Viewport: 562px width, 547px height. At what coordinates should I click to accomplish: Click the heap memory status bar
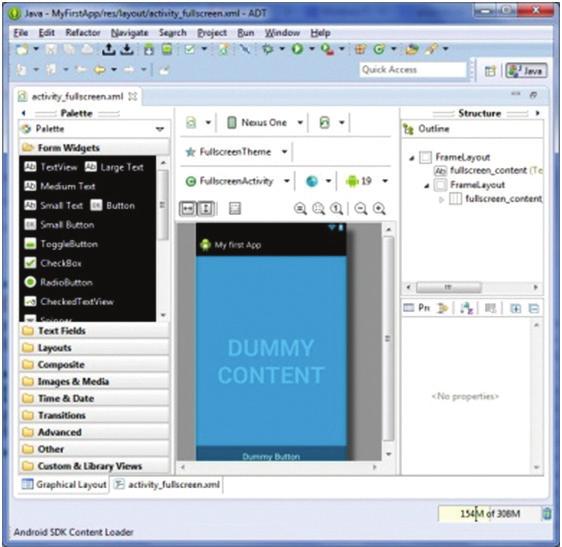[489, 513]
